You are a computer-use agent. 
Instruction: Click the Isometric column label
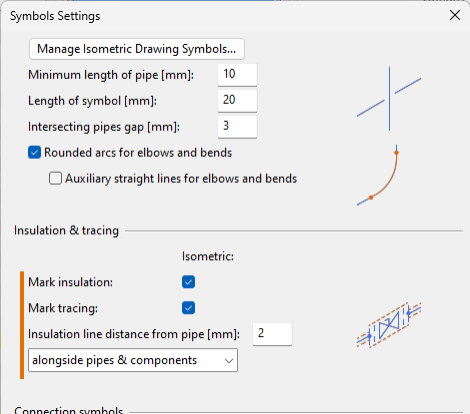[208, 256]
